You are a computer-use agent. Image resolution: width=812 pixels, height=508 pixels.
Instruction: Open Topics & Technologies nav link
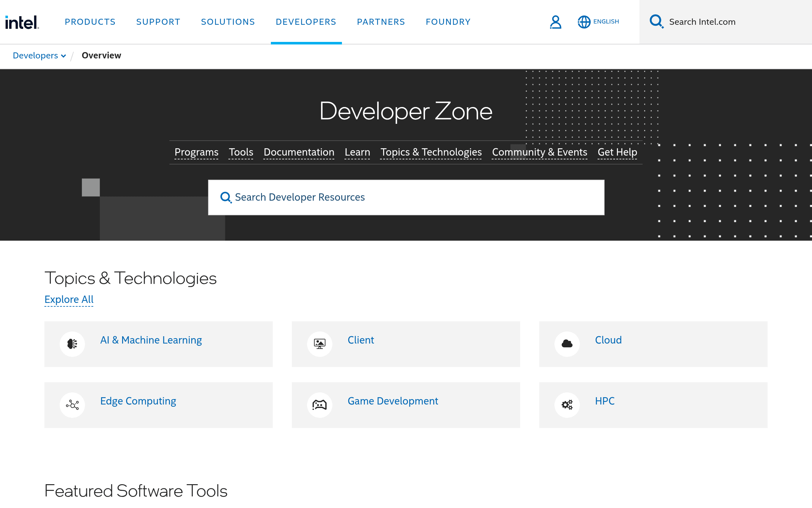pos(431,152)
